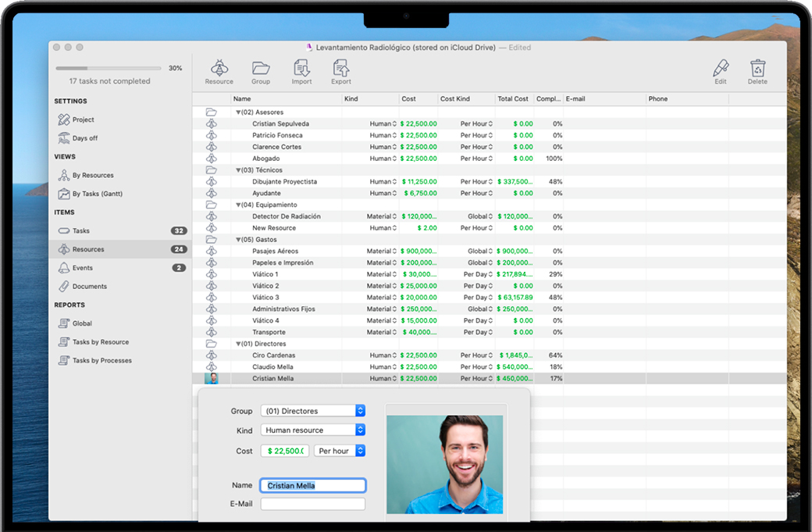
Task: Click the 30% project progress bar
Action: click(x=109, y=69)
